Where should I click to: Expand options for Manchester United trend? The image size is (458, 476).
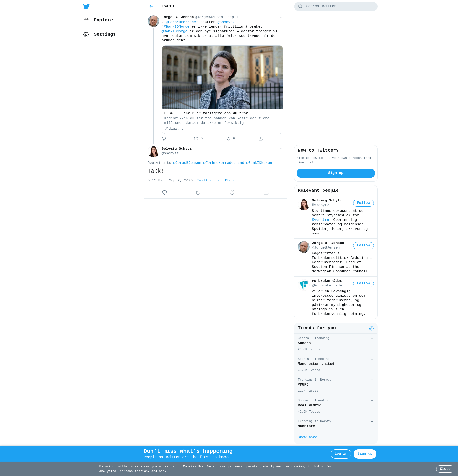coord(372,359)
